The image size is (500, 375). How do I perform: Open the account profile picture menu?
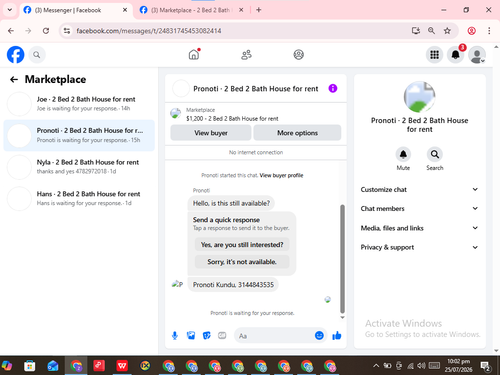[477, 55]
